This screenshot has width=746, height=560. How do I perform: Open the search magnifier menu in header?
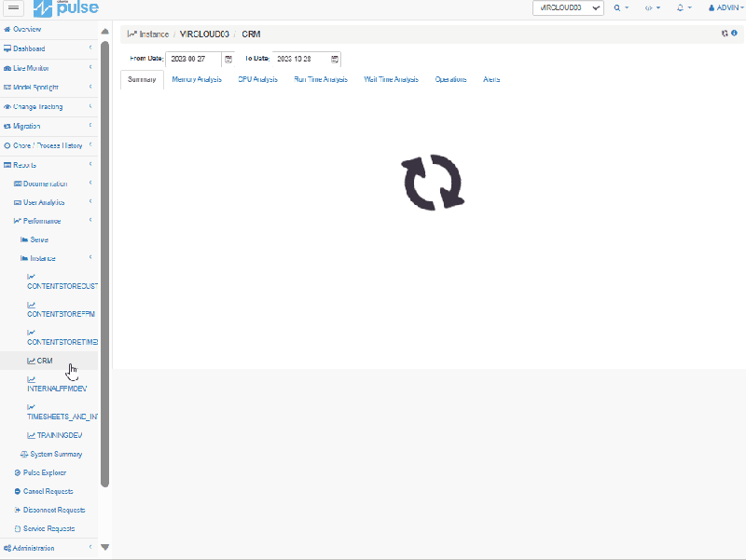click(621, 8)
